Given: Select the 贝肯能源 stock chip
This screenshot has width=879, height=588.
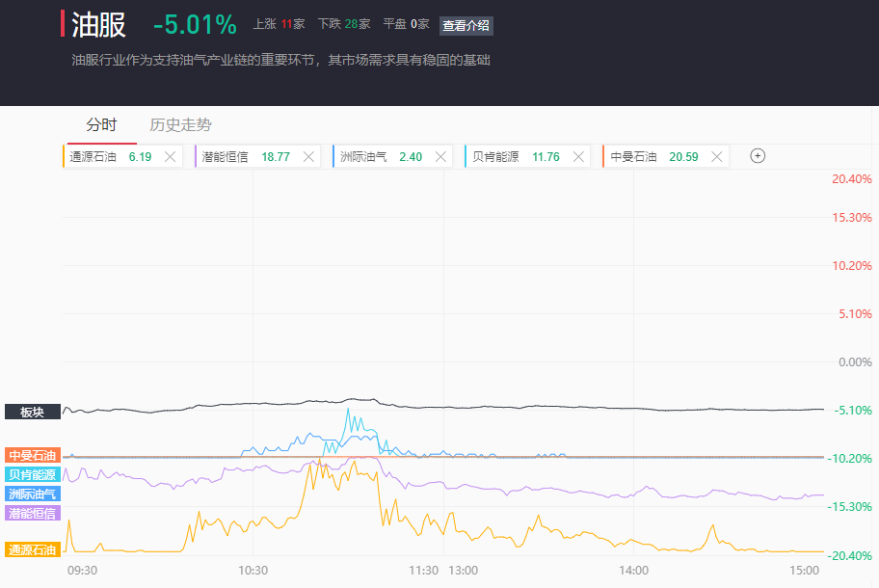Looking at the screenshot, I should tap(527, 156).
